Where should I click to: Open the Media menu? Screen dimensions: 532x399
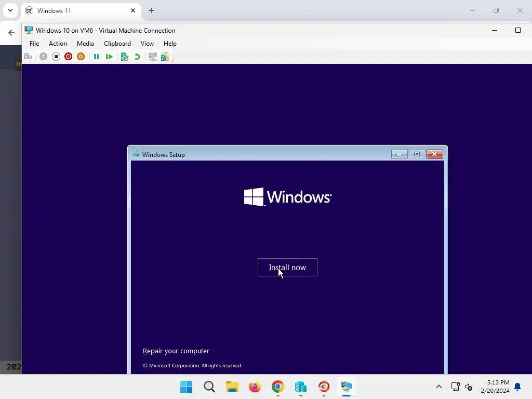point(85,44)
